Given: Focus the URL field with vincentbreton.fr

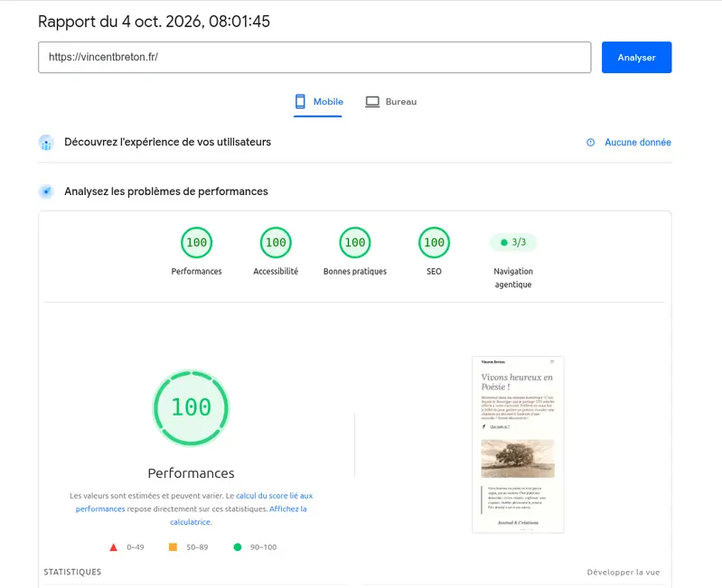Looking at the screenshot, I should [x=314, y=58].
